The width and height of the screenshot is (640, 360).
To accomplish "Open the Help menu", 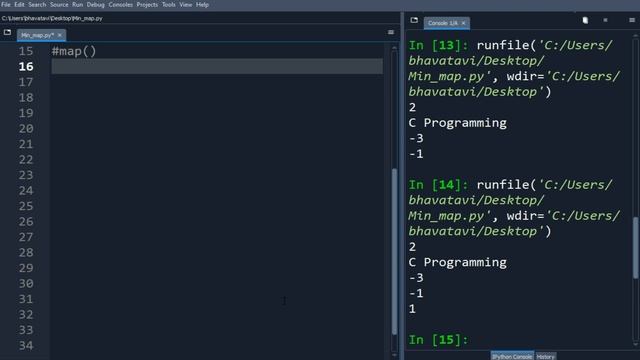I will [202, 5].
